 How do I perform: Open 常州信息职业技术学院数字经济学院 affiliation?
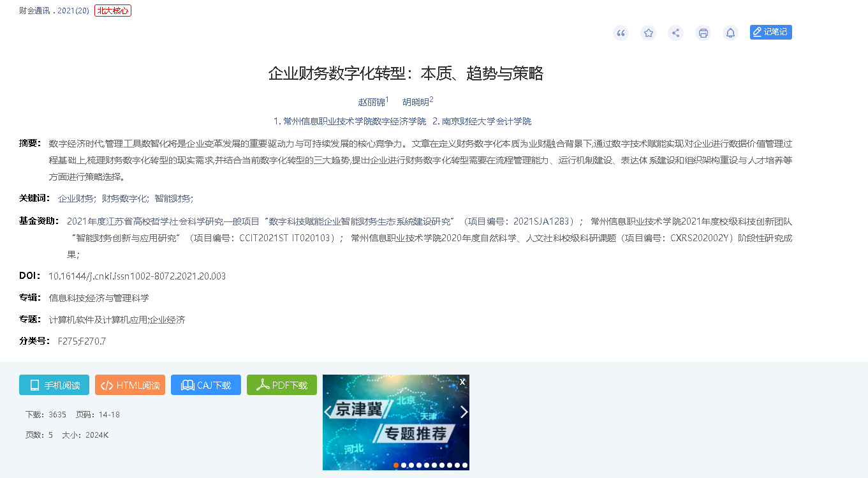349,121
